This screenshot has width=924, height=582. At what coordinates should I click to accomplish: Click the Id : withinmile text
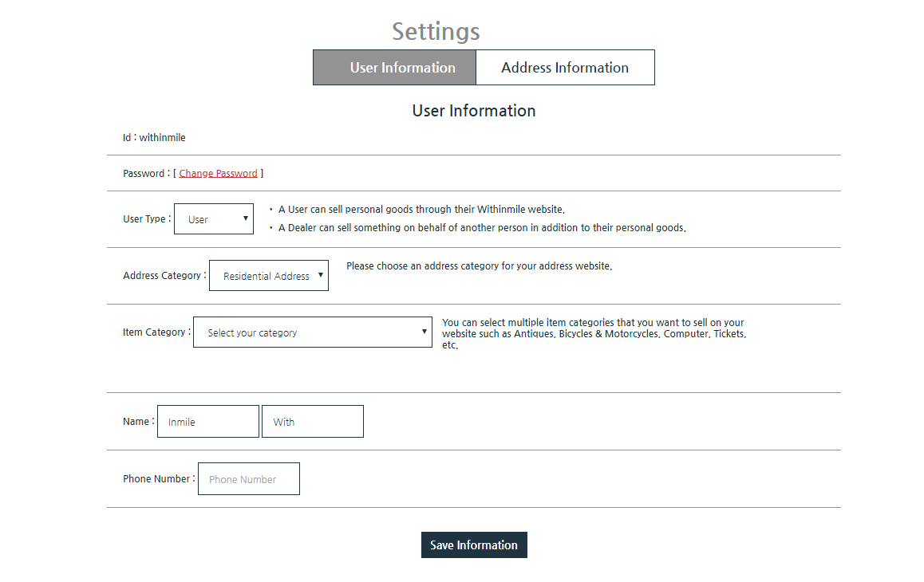pos(154,137)
